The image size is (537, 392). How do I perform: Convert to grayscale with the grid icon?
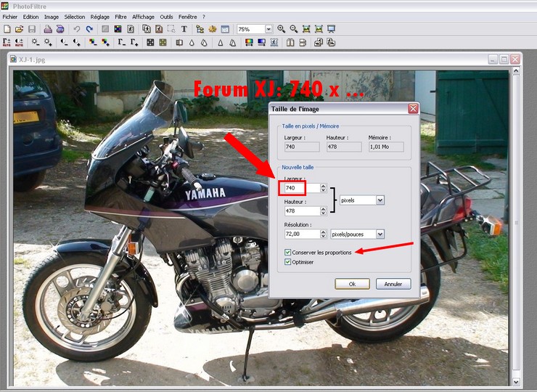click(150, 43)
